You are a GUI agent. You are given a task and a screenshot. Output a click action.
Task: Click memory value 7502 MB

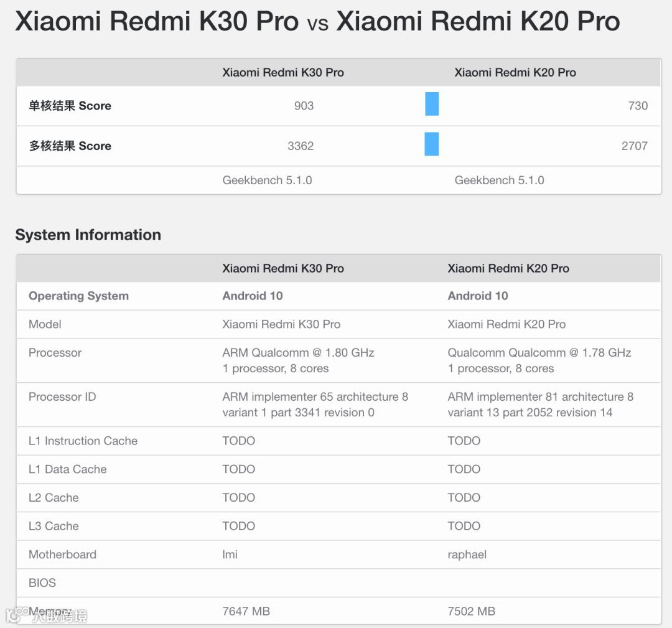pyautogui.click(x=472, y=611)
